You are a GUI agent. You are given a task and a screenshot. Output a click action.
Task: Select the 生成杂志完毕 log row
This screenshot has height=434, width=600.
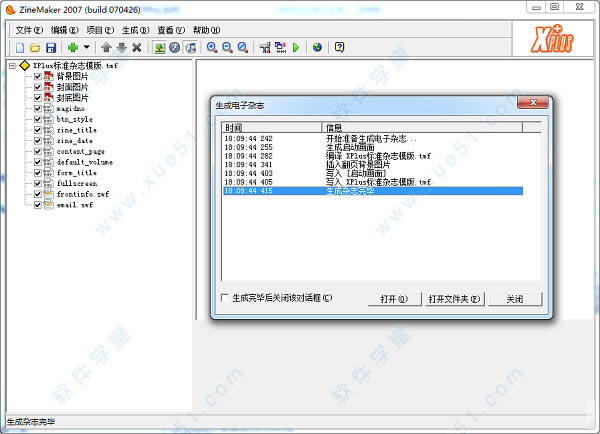point(373,191)
